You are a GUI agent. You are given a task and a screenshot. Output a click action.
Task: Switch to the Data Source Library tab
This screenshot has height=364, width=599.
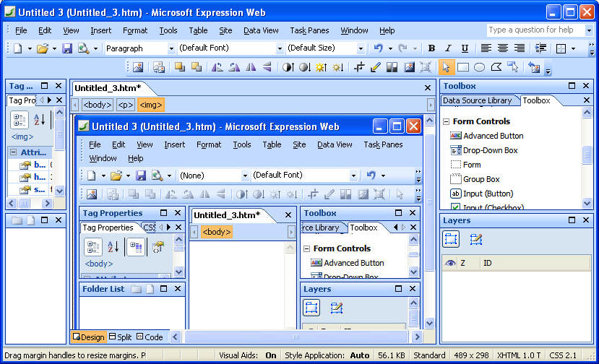[x=477, y=100]
